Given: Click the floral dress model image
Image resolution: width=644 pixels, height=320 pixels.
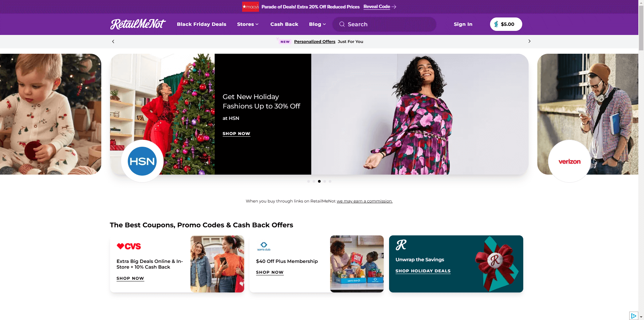Looking at the screenshot, I should coord(420,114).
